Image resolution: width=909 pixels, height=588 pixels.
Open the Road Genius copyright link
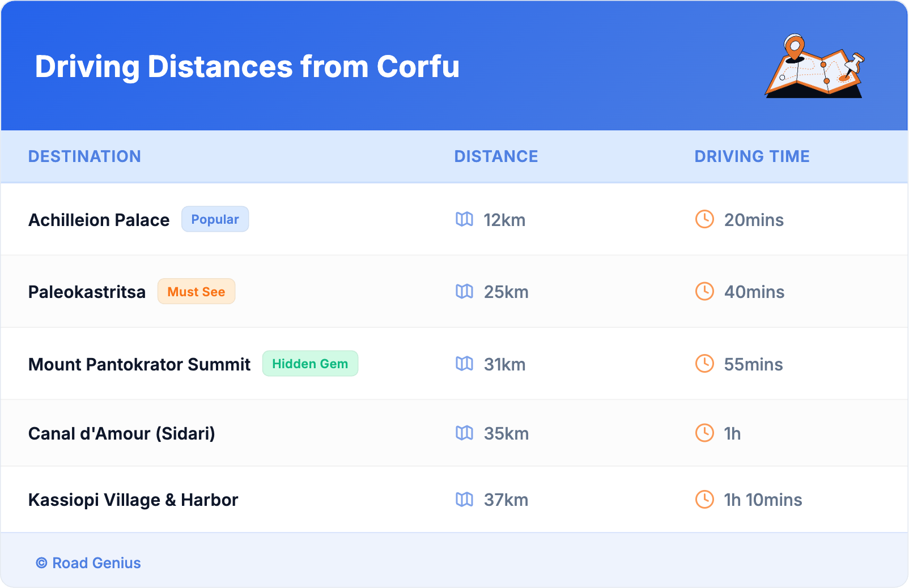point(88,563)
